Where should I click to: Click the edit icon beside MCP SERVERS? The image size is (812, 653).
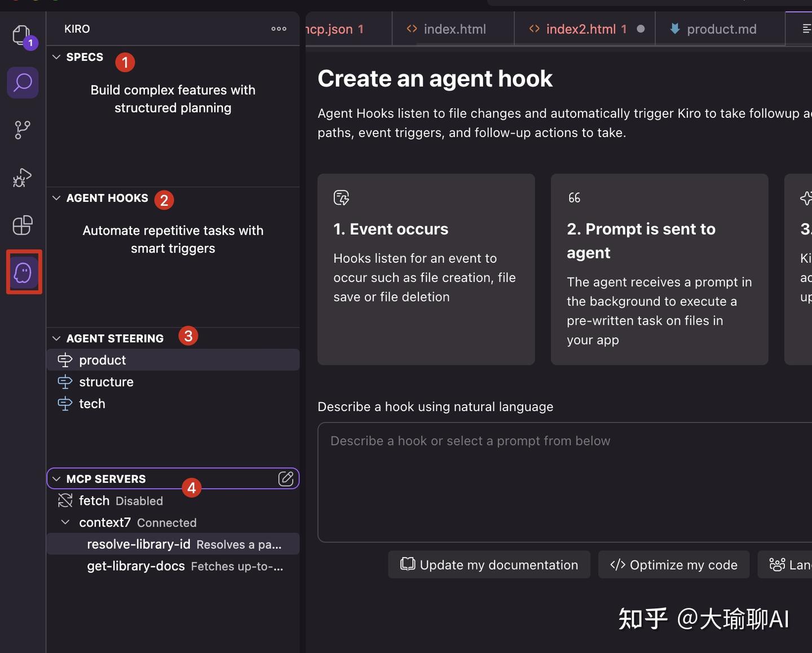pyautogui.click(x=286, y=479)
